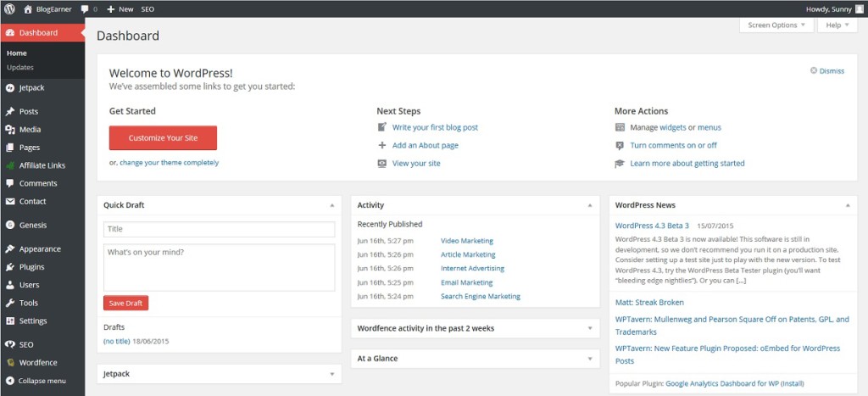Click the pencil icon beside Write your first blog post
This screenshot has width=868, height=396.
click(382, 127)
